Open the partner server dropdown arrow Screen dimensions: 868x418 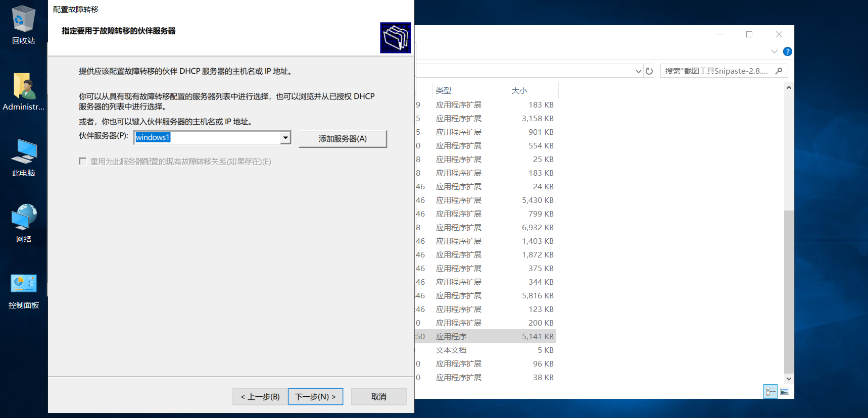[285, 137]
